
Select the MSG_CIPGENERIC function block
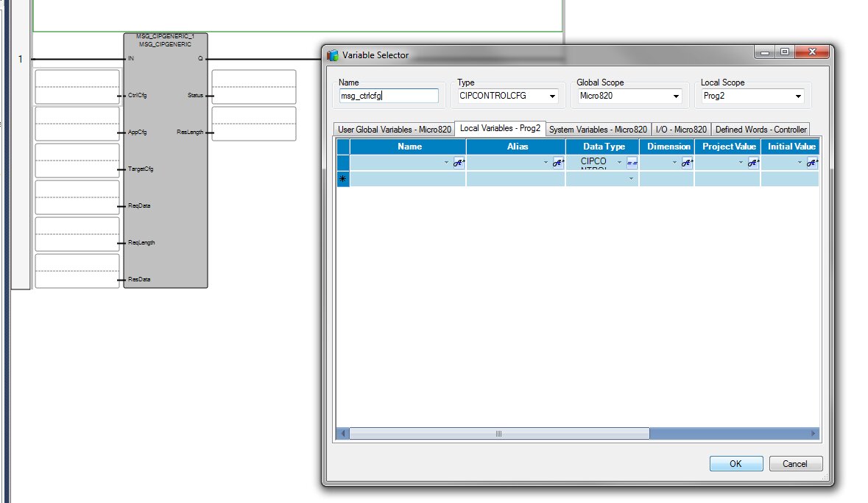[166, 161]
